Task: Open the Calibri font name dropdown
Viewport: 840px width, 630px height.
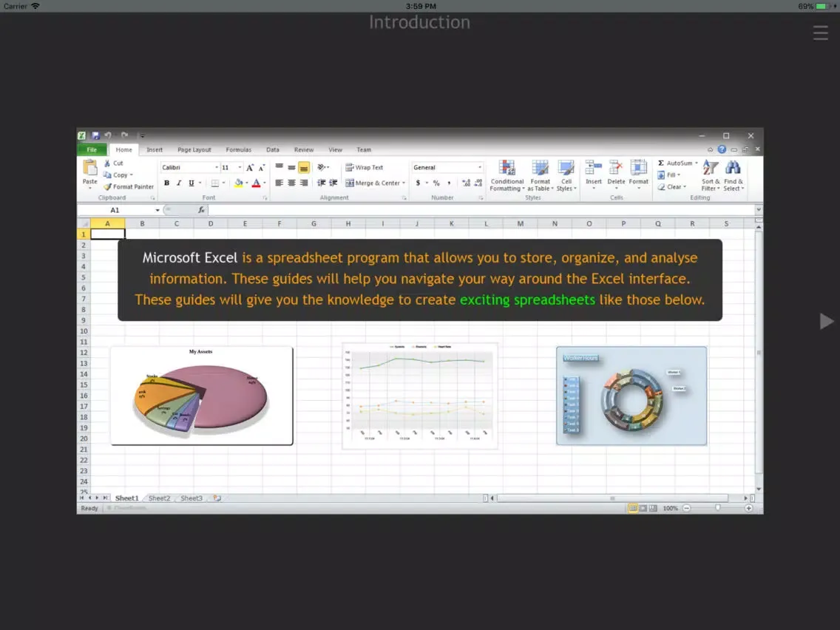Action: [x=216, y=168]
